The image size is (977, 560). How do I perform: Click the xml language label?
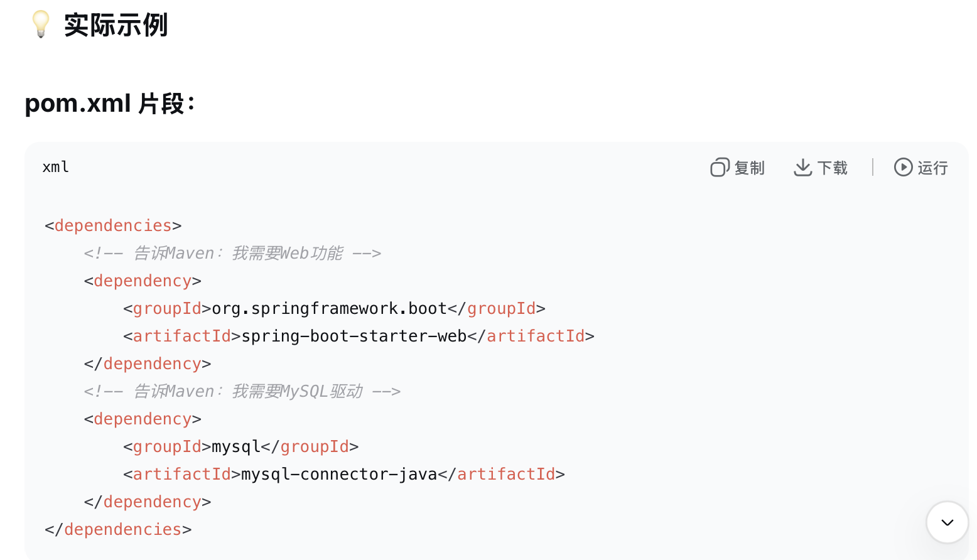[55, 167]
